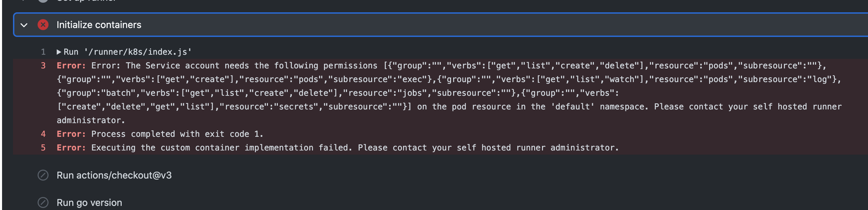
Task: Open the Run go version step
Action: pyautogui.click(x=89, y=202)
